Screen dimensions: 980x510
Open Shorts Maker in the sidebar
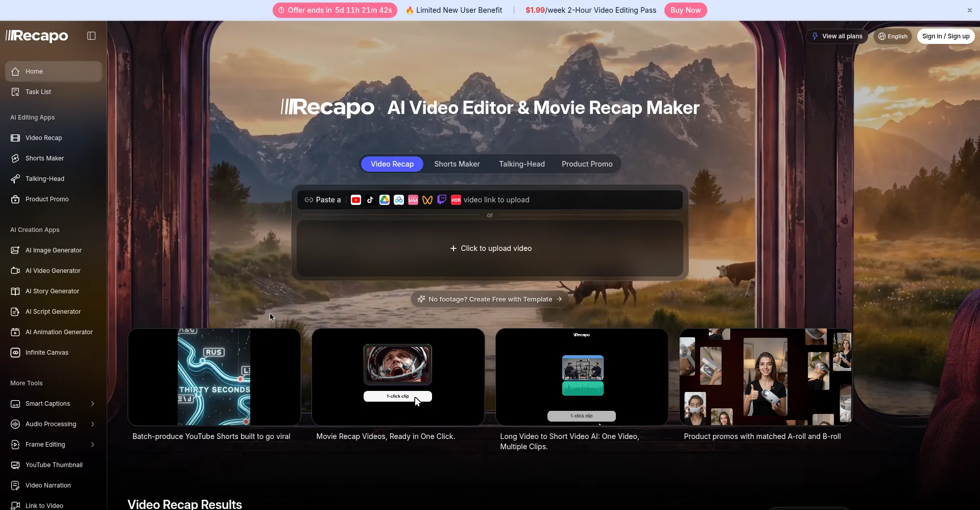pos(54,158)
